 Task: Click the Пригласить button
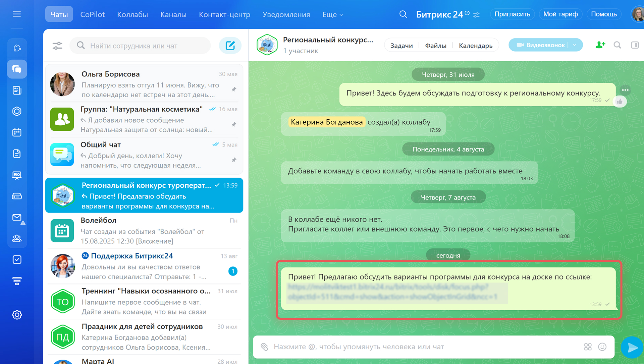click(512, 14)
